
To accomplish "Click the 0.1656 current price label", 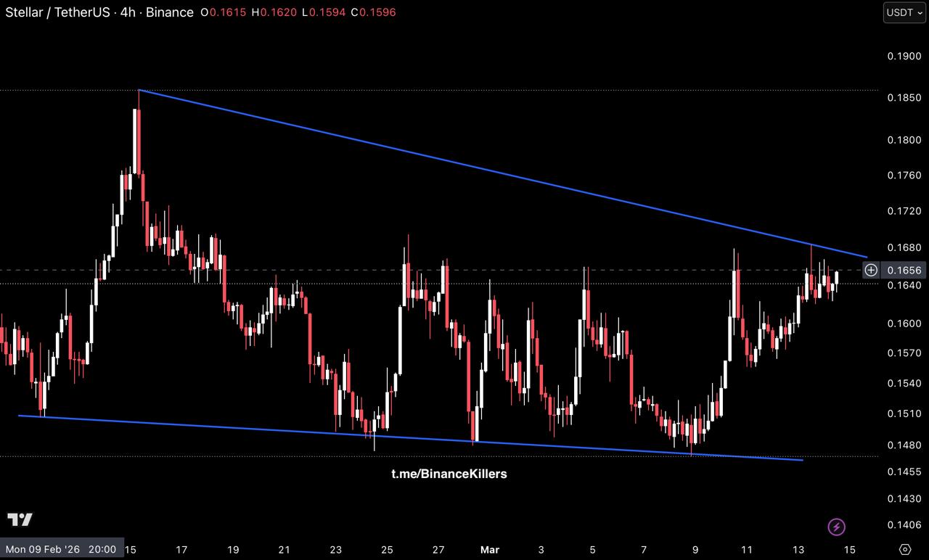I will (904, 271).
